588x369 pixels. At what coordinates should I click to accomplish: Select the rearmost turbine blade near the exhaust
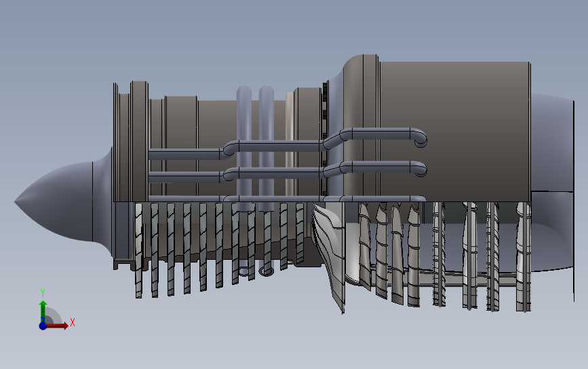click(523, 257)
